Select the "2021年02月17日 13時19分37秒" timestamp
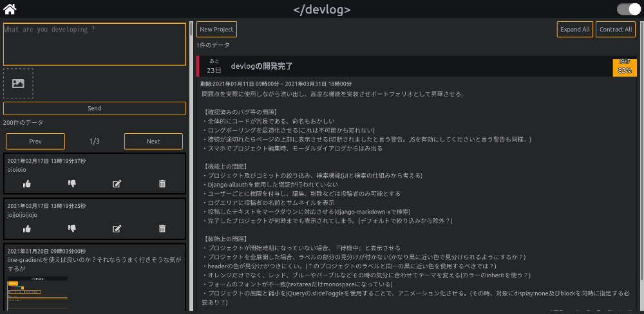The height and width of the screenshot is (314, 644). point(46,161)
